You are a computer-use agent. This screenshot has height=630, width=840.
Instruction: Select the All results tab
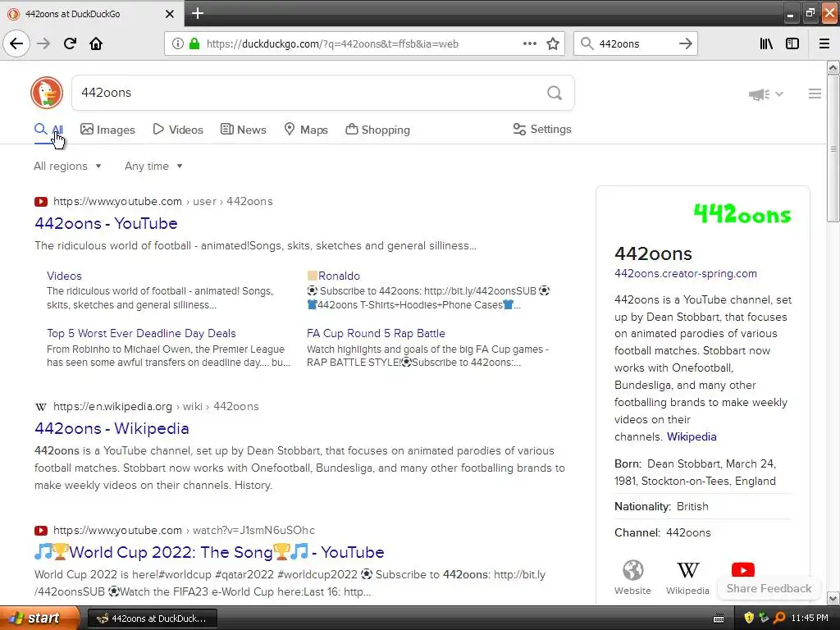(48, 129)
